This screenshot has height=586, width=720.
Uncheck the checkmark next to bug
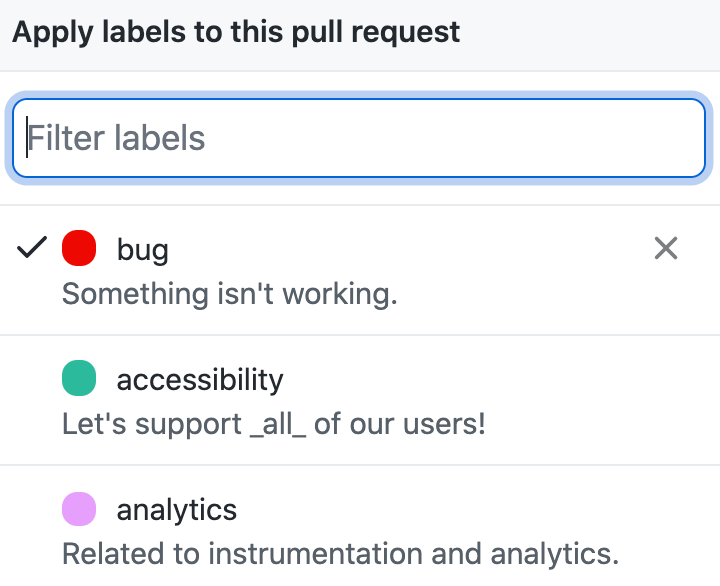point(33,248)
